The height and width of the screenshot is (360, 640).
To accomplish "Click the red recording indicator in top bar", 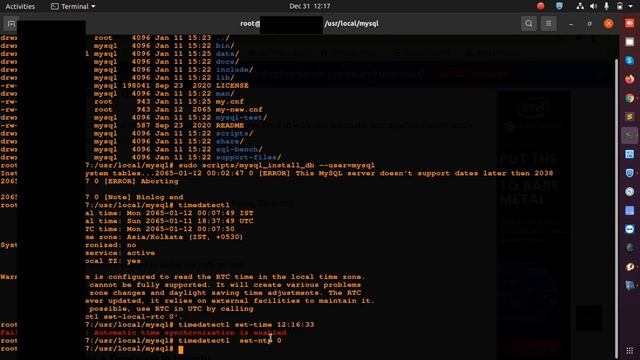I will 540,6.
